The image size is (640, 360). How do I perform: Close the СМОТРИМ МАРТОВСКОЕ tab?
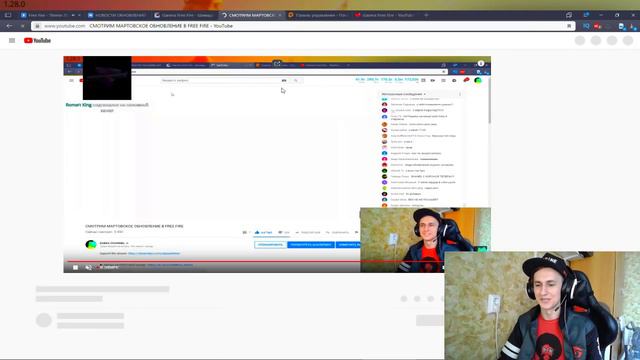point(280,15)
